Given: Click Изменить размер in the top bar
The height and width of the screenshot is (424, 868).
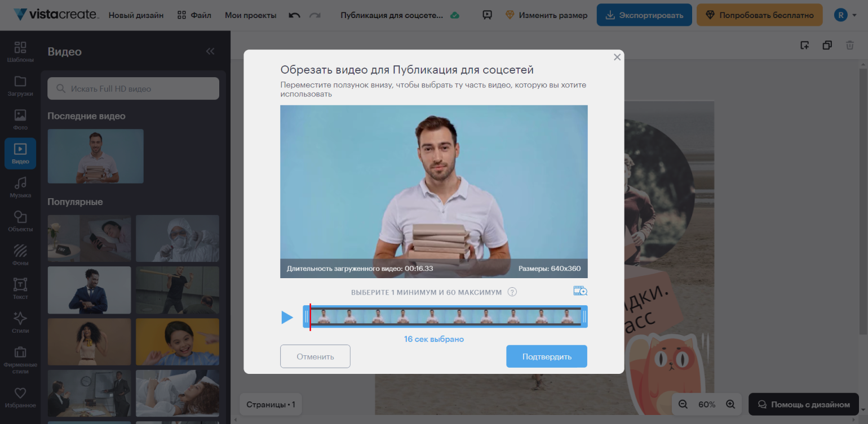Looking at the screenshot, I should [546, 15].
